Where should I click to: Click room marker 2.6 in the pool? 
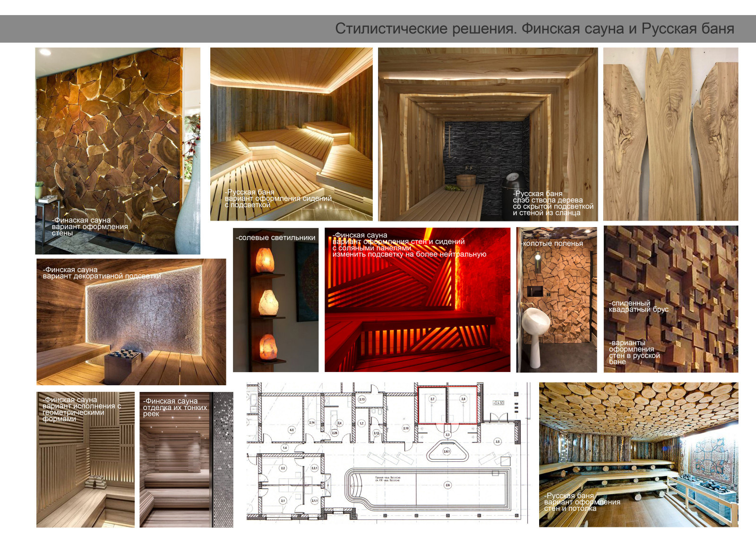(x=447, y=485)
